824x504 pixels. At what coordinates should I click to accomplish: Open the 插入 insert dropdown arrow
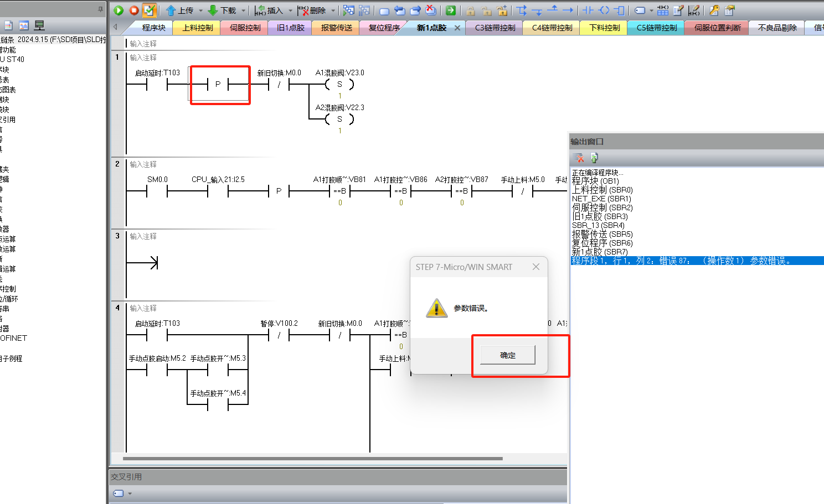pos(290,11)
